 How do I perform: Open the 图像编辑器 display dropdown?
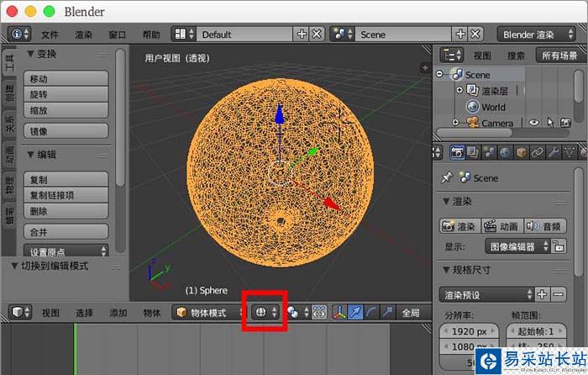[x=517, y=246]
